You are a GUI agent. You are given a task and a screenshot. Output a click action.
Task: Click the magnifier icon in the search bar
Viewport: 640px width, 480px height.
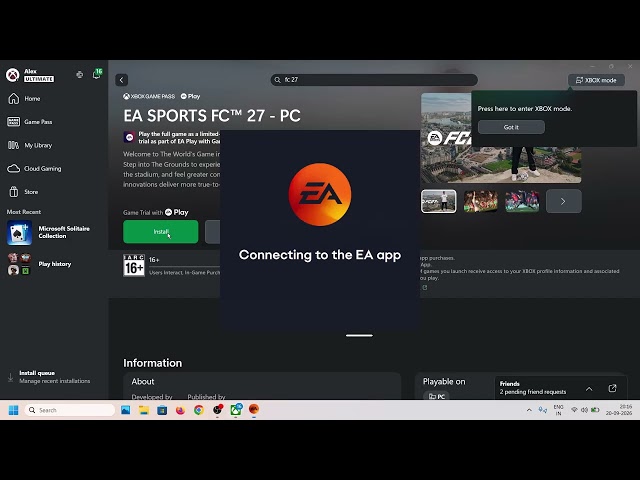pyautogui.click(x=278, y=80)
